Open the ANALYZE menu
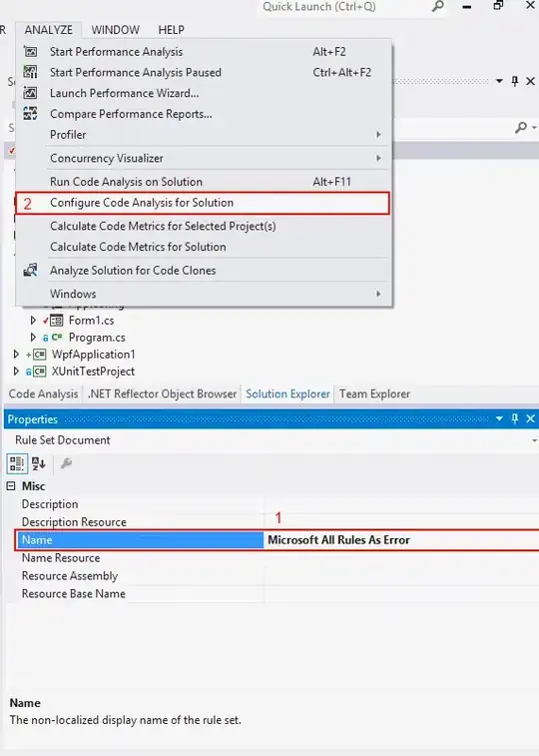 click(x=48, y=30)
